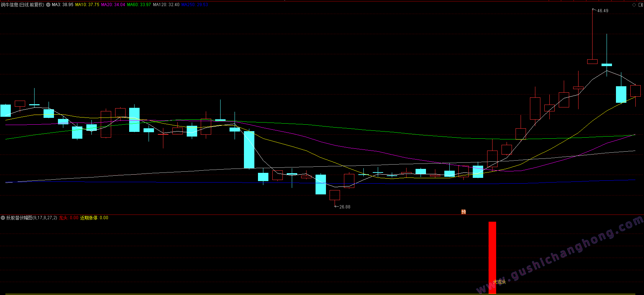This screenshot has width=644, height=295.
Task: Click the 妖股潜伏幅图(9,17,8,27,2) indicator name
Action: coord(32,218)
